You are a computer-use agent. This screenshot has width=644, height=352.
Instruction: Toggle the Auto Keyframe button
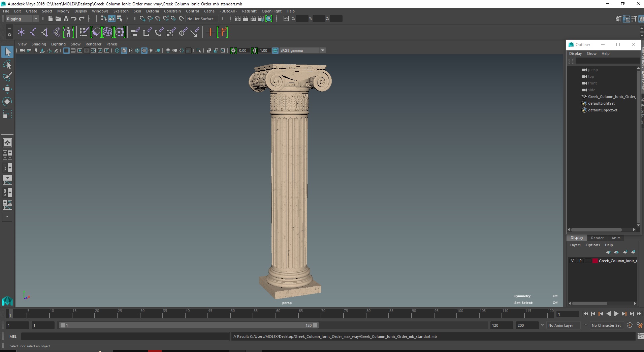pos(630,325)
